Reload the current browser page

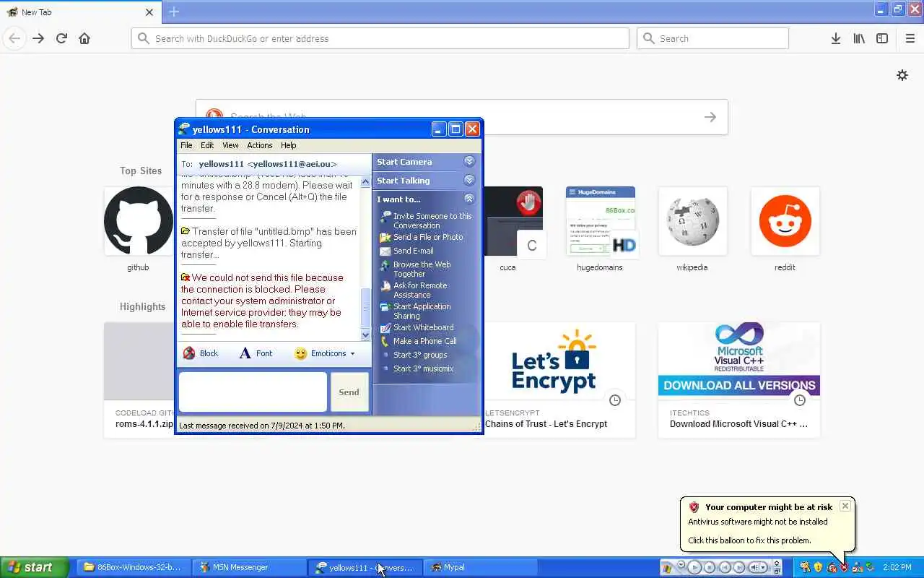pyautogui.click(x=61, y=38)
